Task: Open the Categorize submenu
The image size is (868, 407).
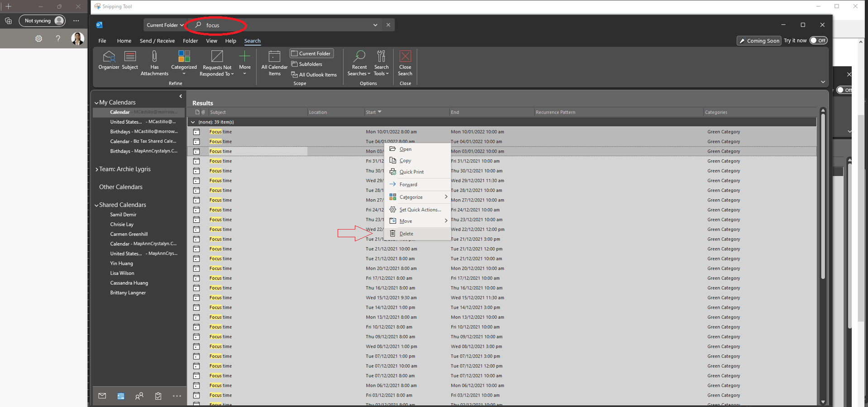Action: [417, 197]
